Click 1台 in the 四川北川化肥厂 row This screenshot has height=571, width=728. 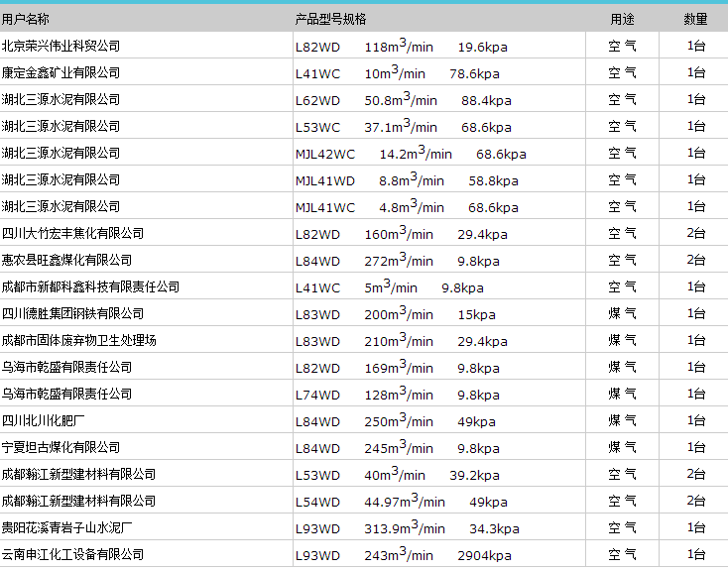tap(696, 420)
